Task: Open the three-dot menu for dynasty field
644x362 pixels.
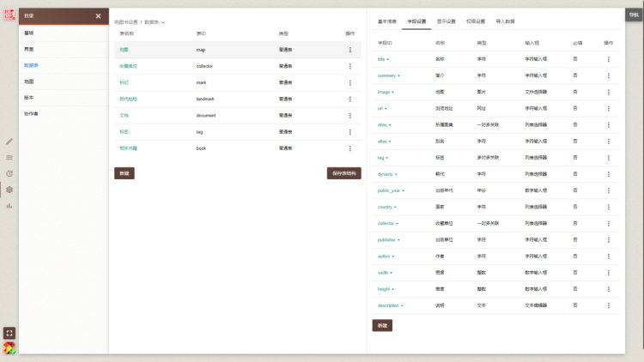Action: point(608,174)
